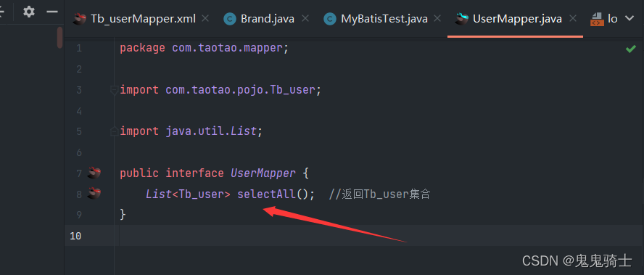Click 'com.taotao.pojo.Tb_user' import text
The image size is (644, 275).
click(240, 90)
